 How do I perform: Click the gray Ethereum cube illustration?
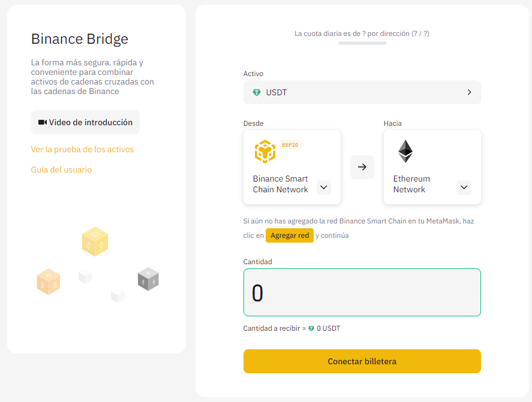148,279
